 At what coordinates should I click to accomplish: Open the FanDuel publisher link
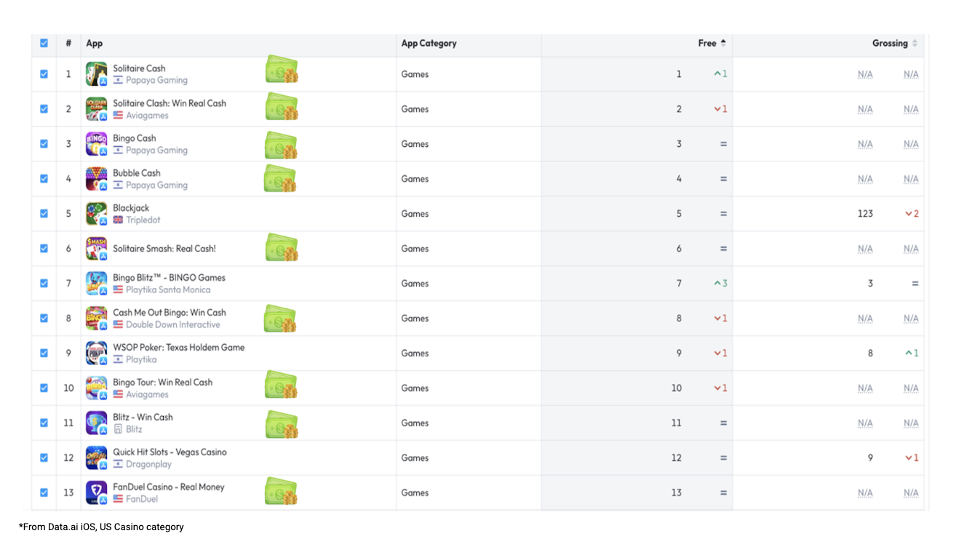(x=141, y=500)
